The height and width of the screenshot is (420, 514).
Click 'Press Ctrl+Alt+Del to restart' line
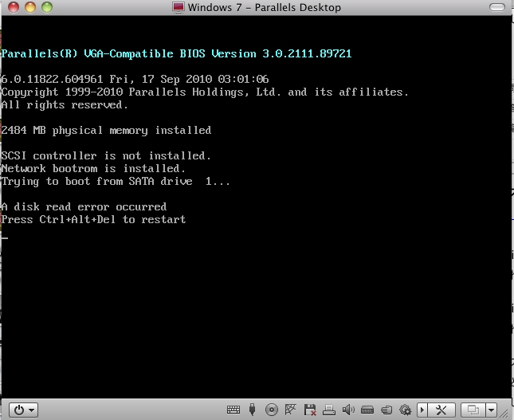93,220
